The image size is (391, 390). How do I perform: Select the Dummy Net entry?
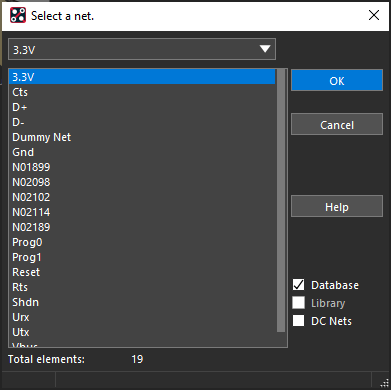coord(142,137)
